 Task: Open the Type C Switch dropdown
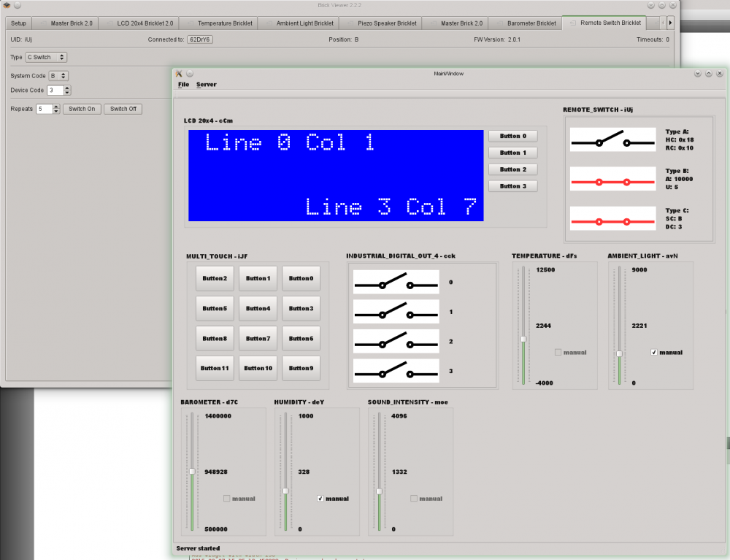(x=46, y=57)
